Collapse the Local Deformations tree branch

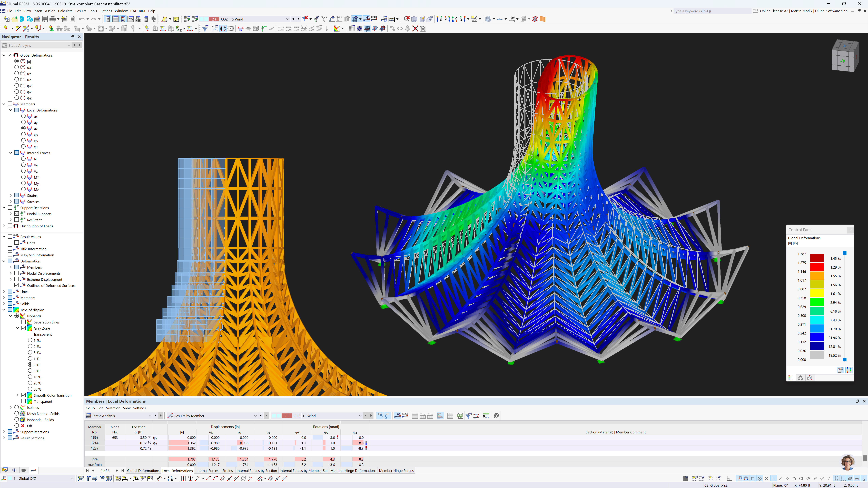click(x=11, y=110)
